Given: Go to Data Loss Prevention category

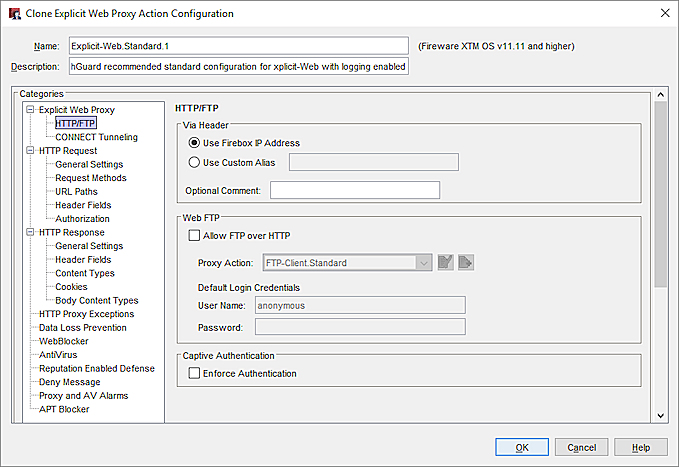Looking at the screenshot, I should (82, 327).
